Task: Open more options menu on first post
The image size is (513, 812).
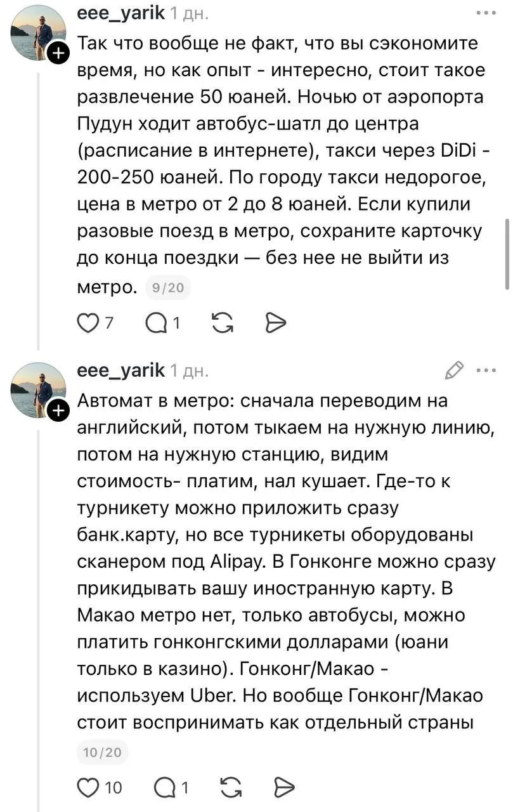Action: tap(486, 12)
